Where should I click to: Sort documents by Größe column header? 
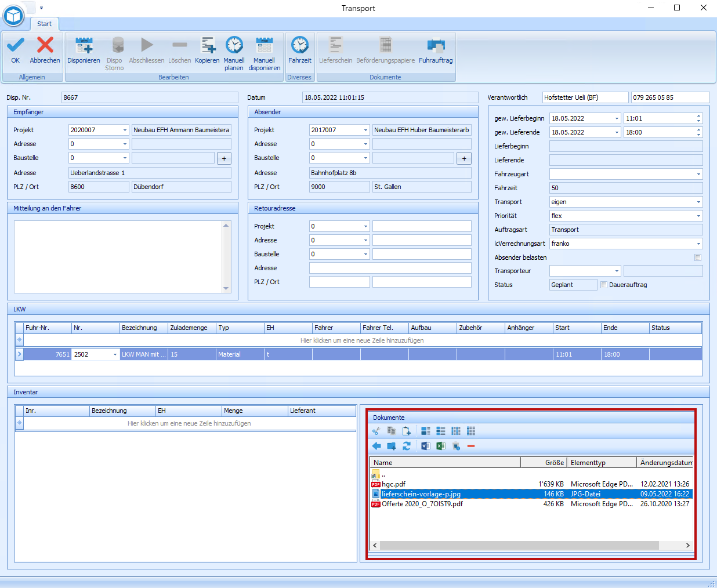coord(544,462)
